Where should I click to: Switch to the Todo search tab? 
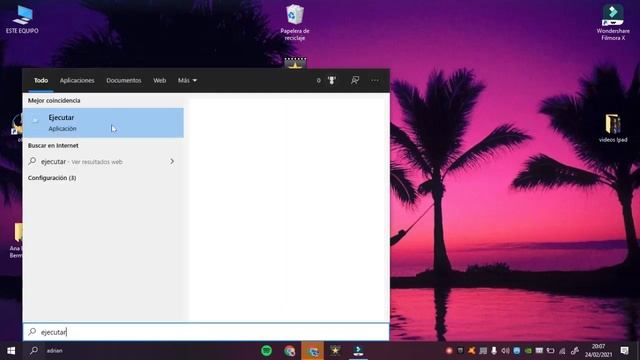[x=41, y=80]
